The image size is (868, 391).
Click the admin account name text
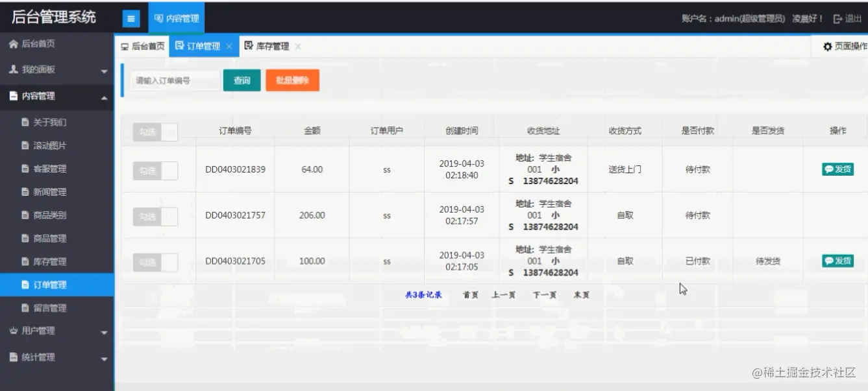pyautogui.click(x=733, y=19)
